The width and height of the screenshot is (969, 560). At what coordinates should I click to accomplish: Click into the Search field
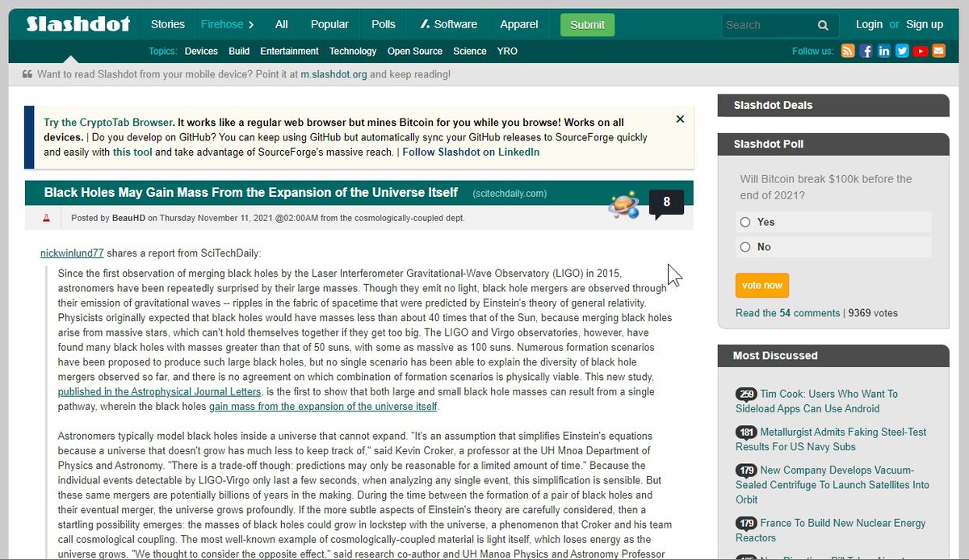pyautogui.click(x=767, y=25)
